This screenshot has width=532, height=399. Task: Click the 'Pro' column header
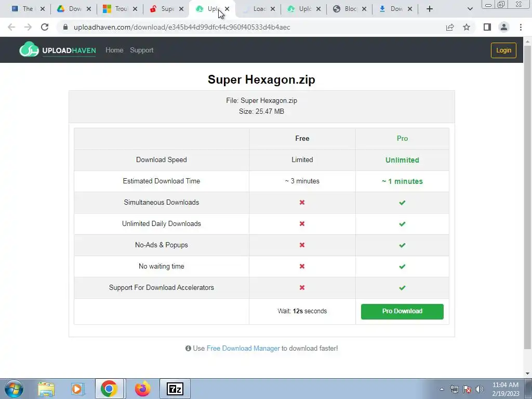pyautogui.click(x=402, y=138)
